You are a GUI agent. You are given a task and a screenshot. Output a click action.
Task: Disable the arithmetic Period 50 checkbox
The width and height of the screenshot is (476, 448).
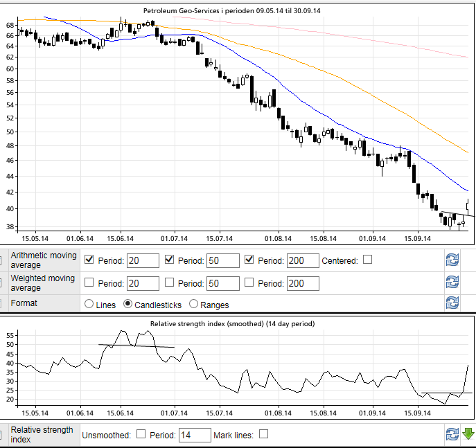pyautogui.click(x=169, y=260)
